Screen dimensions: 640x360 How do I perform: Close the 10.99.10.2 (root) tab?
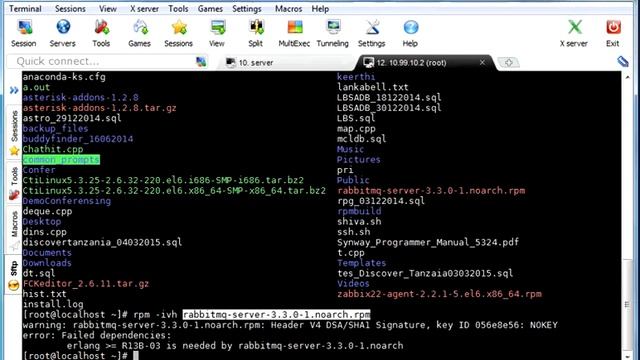(x=482, y=62)
